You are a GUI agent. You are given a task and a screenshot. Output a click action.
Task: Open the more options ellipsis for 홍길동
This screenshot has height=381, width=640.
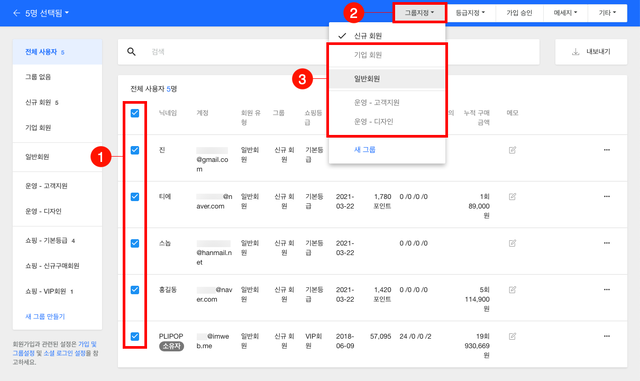607,290
